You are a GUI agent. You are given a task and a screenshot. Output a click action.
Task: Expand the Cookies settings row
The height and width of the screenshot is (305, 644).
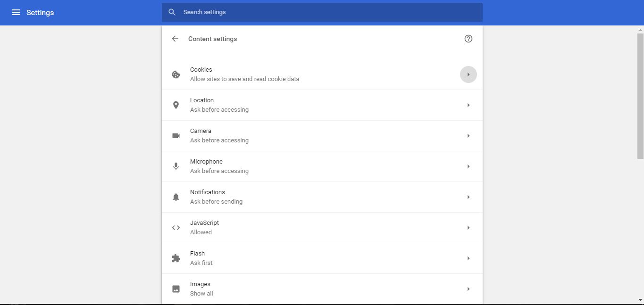pos(468,74)
